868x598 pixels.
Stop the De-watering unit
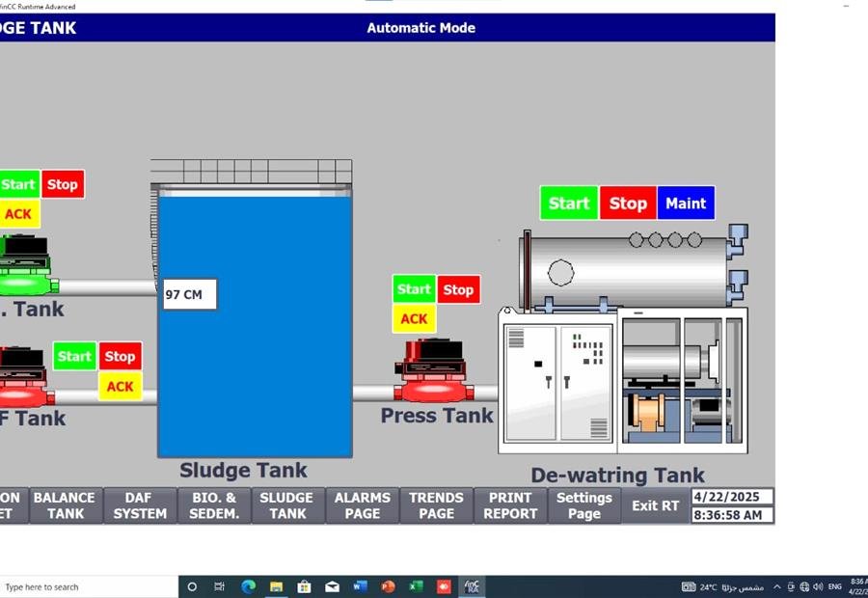click(628, 204)
